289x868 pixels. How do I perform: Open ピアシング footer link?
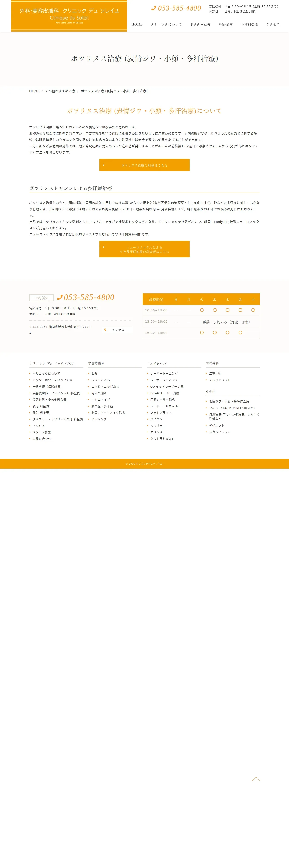(99, 419)
